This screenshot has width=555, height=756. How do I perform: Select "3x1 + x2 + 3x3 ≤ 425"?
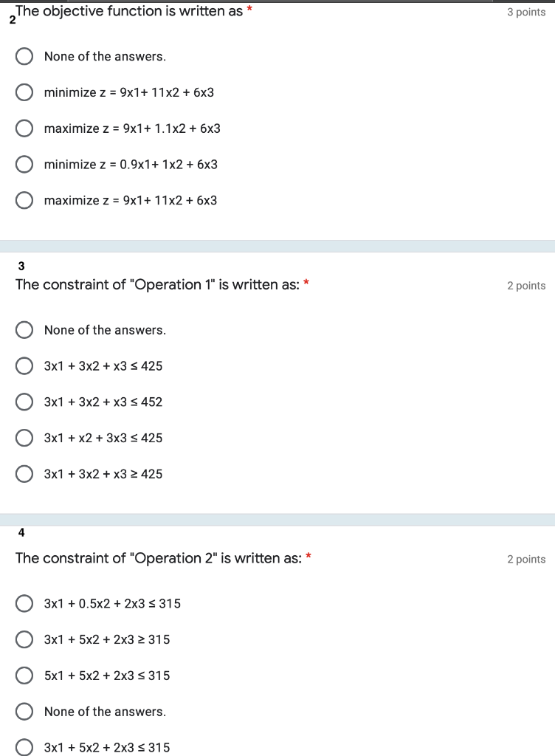(24, 438)
